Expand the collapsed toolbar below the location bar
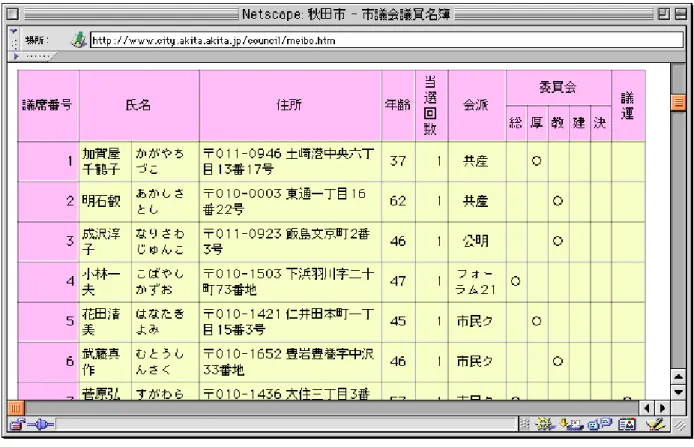The height and width of the screenshot is (447, 694). 16,56
